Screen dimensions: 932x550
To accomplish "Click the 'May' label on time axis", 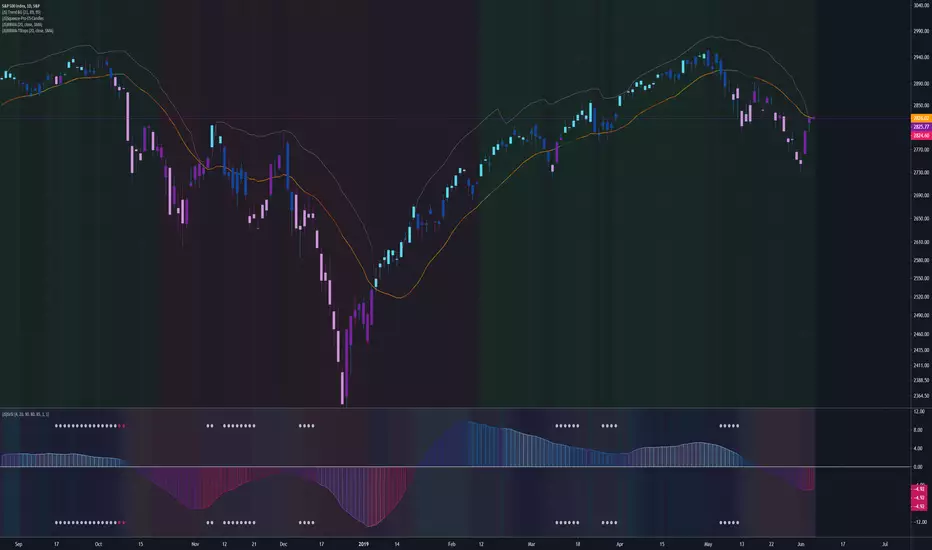I will coord(708,544).
